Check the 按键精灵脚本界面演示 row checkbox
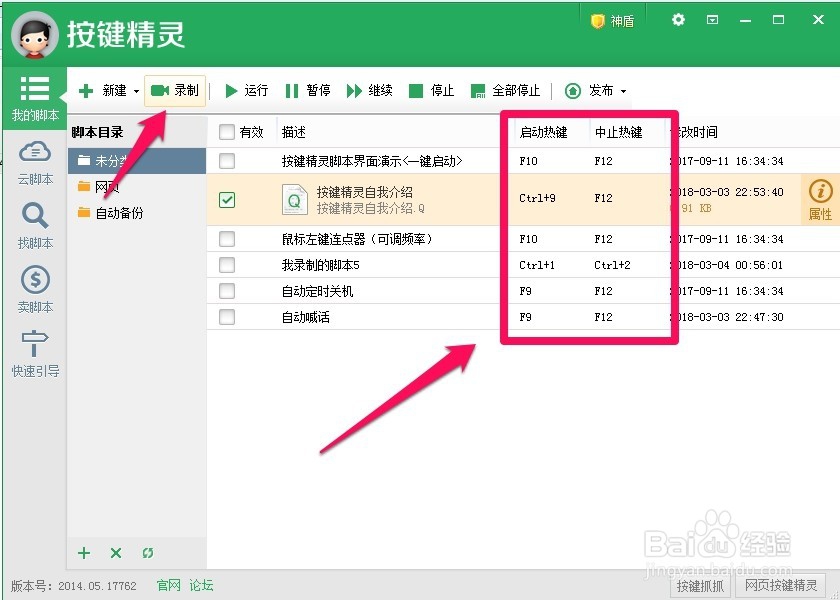Viewport: 840px width, 600px height. [x=227, y=161]
